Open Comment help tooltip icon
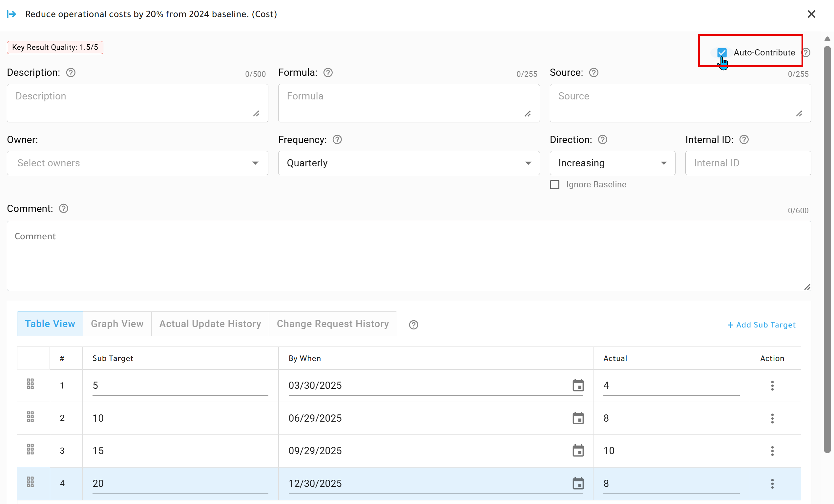The width and height of the screenshot is (834, 504). [64, 208]
